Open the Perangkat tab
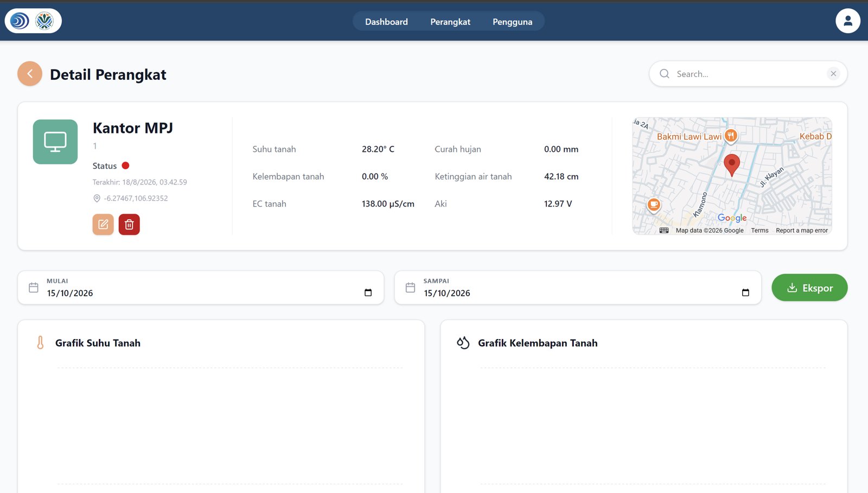868x493 pixels. point(450,22)
